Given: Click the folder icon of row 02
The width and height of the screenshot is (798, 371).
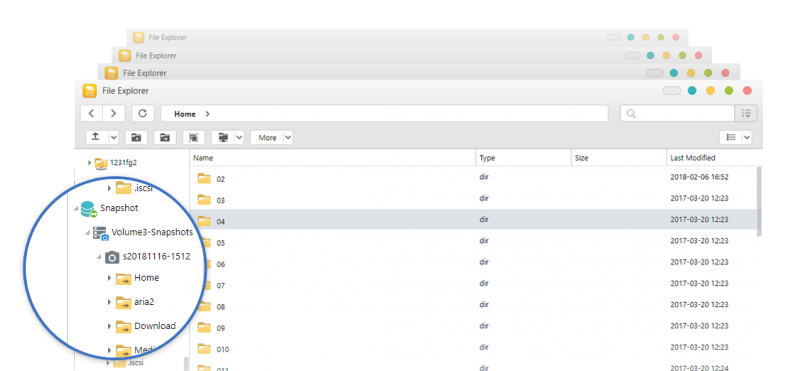Looking at the screenshot, I should click(x=204, y=178).
